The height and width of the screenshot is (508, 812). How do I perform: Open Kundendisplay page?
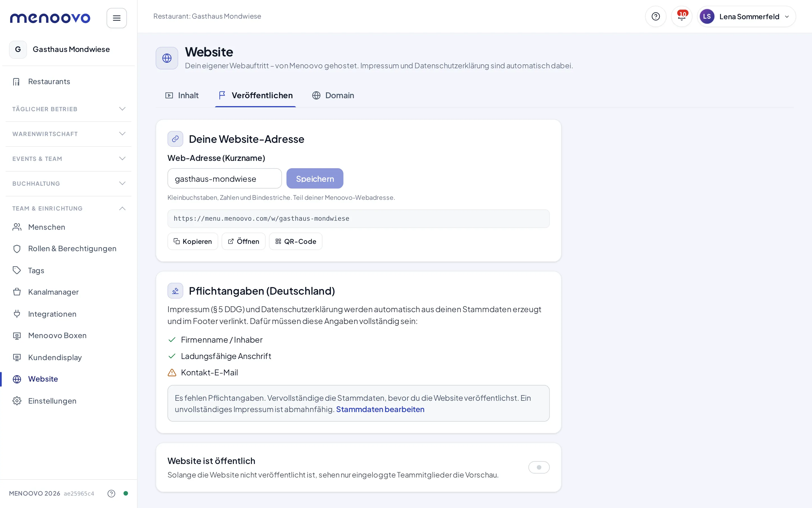69,357
